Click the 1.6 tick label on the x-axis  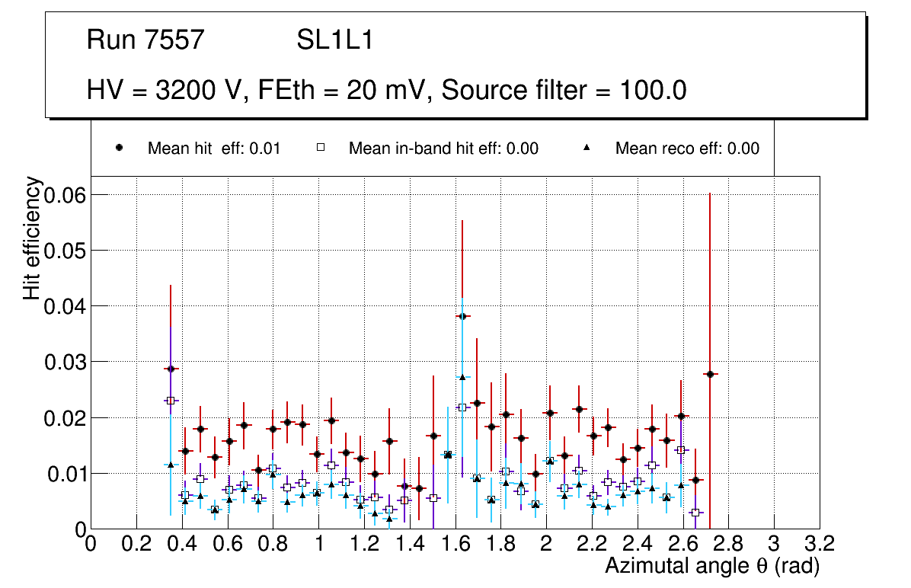455,543
